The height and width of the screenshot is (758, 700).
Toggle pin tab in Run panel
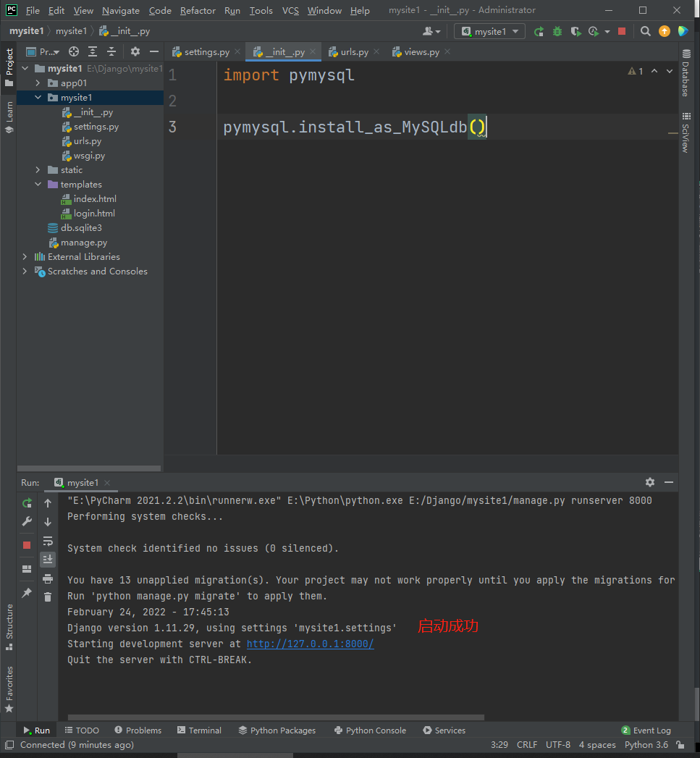pyautogui.click(x=27, y=592)
